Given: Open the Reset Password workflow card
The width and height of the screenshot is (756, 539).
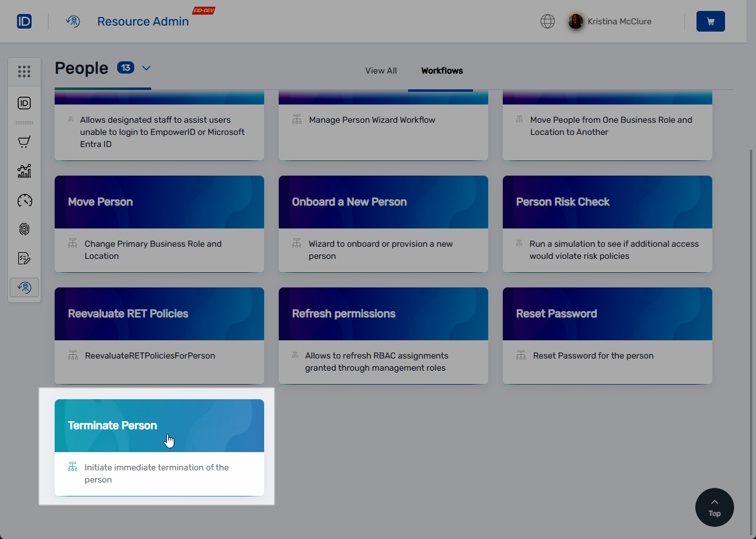Looking at the screenshot, I should coord(607,314).
